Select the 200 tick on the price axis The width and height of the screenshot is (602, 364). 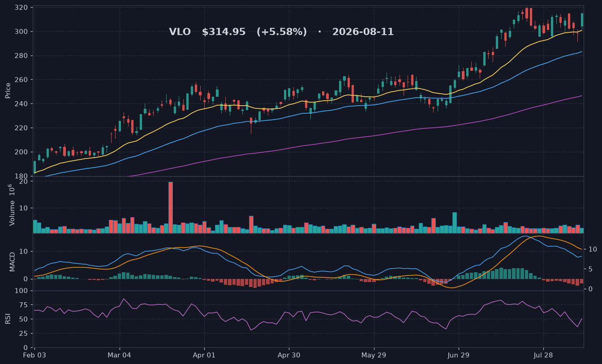point(22,152)
